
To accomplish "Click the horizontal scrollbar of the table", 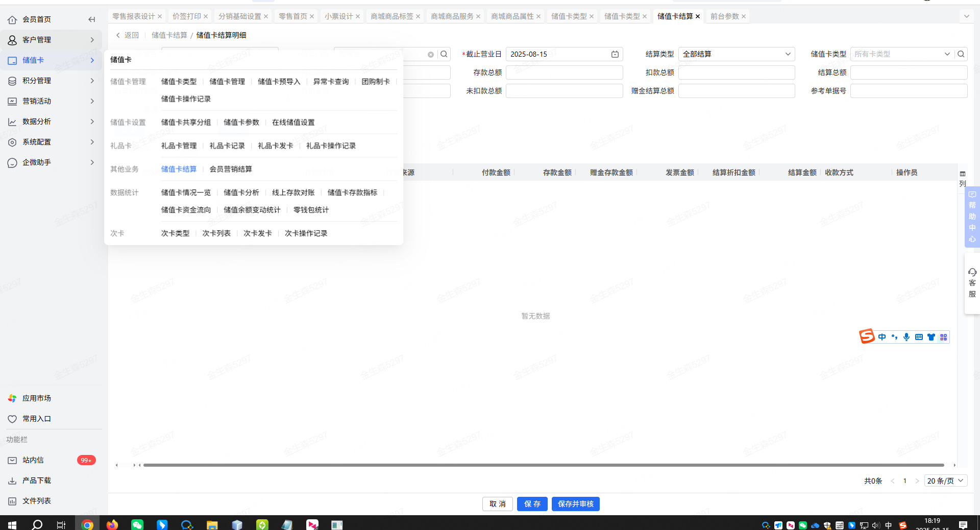I will click(x=544, y=465).
